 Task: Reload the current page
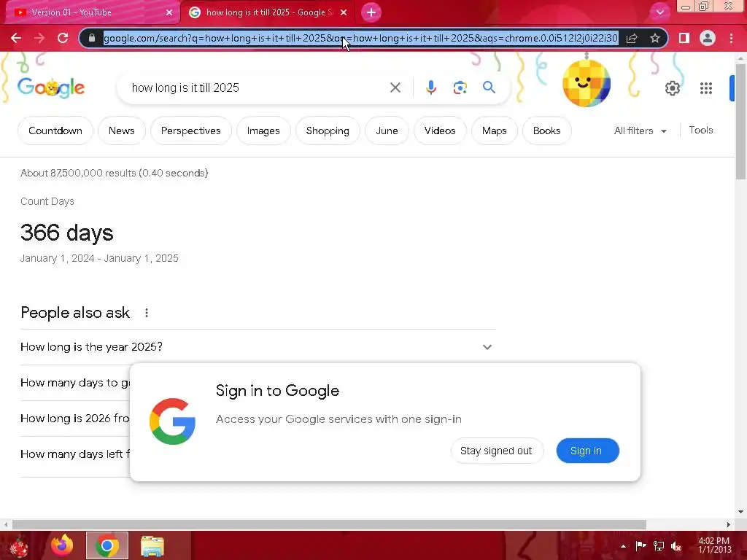[x=63, y=38]
